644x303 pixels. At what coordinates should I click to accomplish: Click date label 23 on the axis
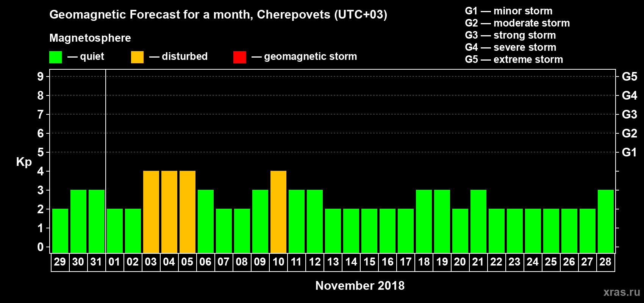click(x=514, y=262)
